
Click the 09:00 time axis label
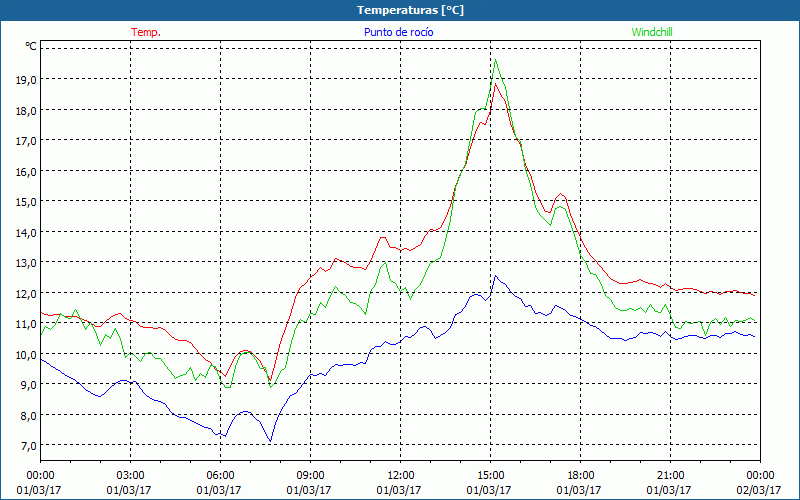[310, 476]
